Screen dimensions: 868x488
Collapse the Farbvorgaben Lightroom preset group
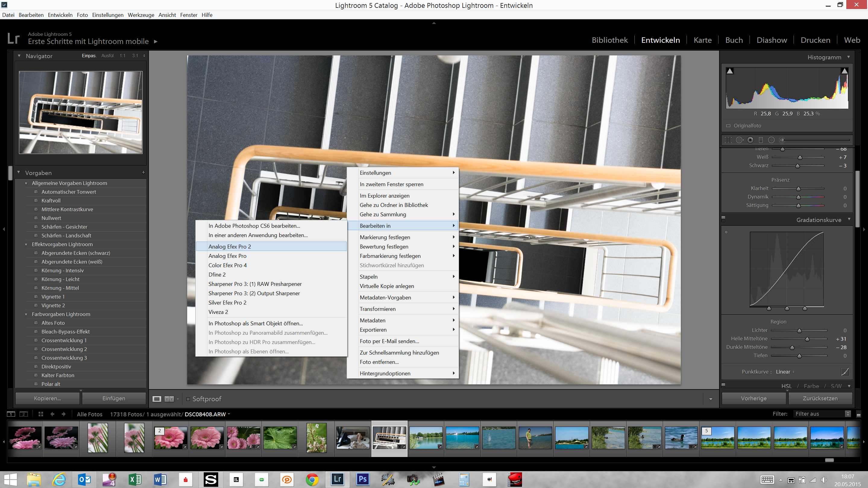tap(27, 314)
